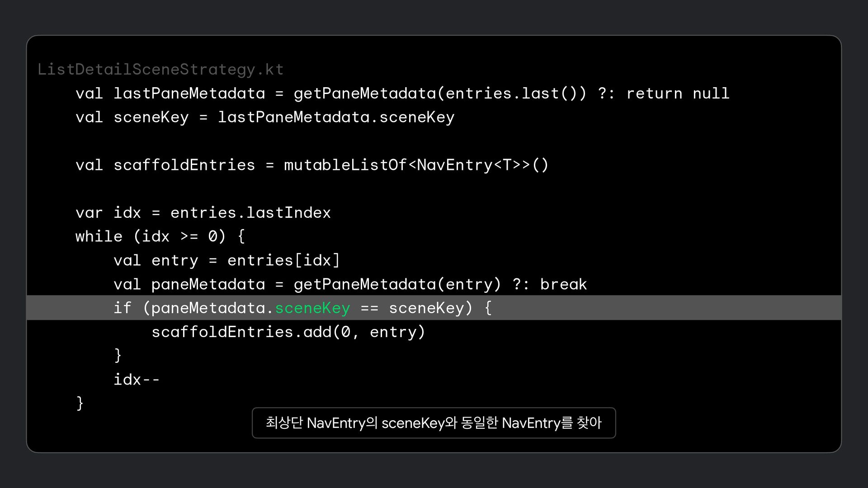Click the 'while (idx >= 0)' statement

click(151, 236)
